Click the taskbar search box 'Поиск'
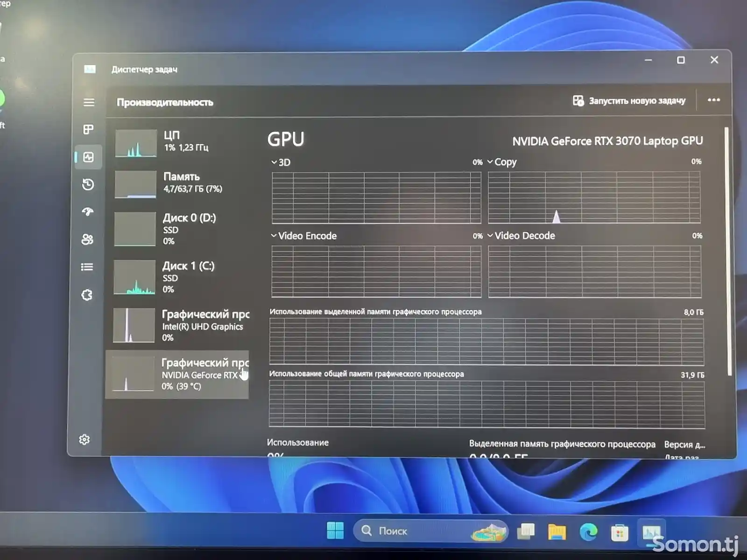This screenshot has height=560, width=747. tap(430, 531)
